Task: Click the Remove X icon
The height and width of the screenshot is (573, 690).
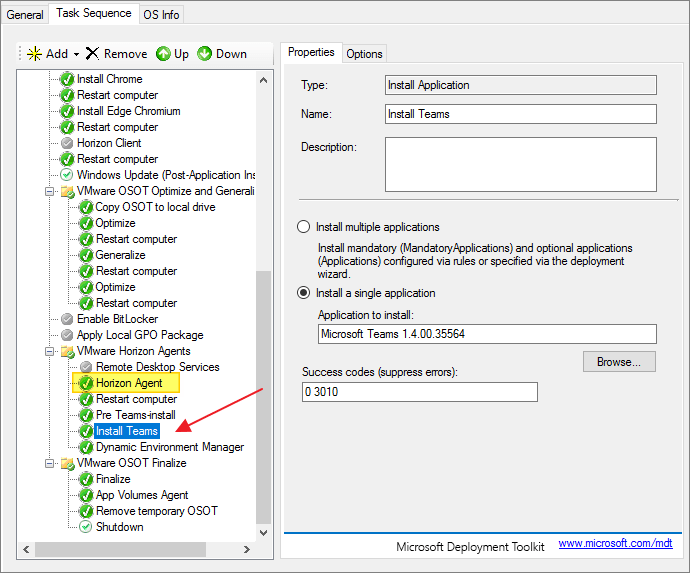Action: coord(92,53)
